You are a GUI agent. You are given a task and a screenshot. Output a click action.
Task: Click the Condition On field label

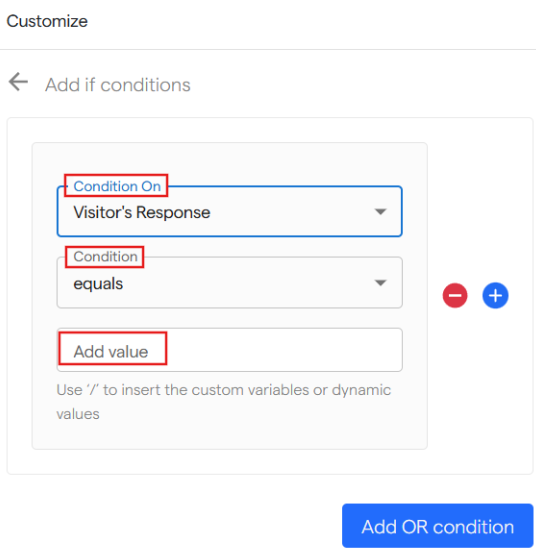(x=117, y=186)
